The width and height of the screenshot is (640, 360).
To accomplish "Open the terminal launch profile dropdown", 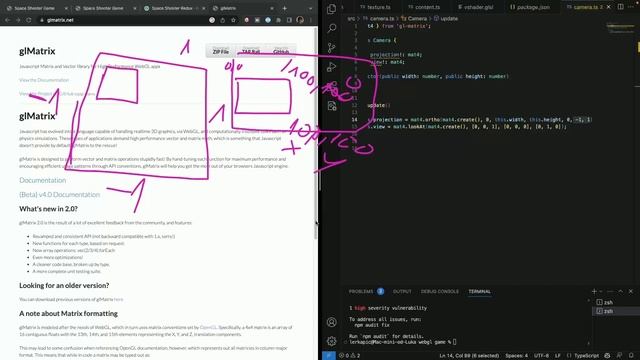I will pyautogui.click(x=601, y=291).
